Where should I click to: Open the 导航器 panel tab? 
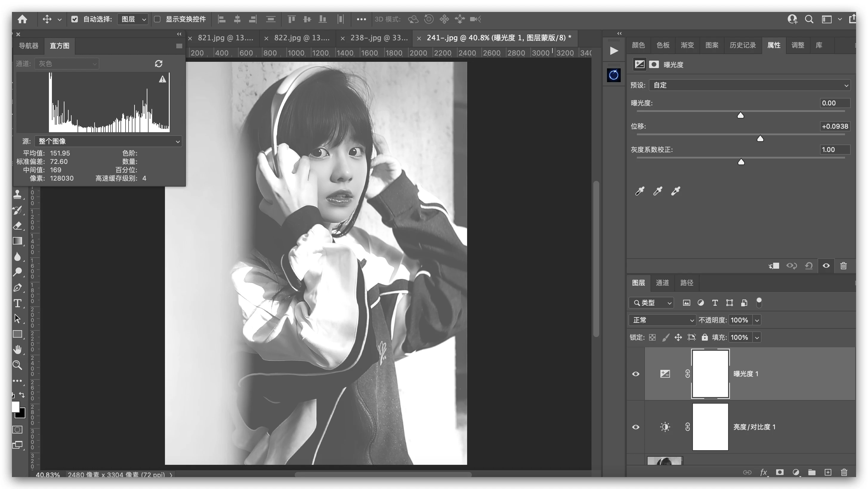tap(28, 46)
